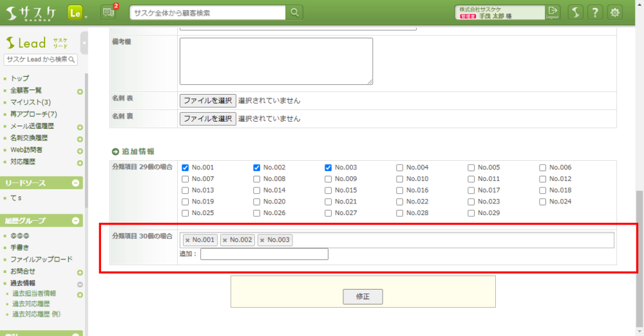This screenshot has width=644, height=336.
Task: Uncheck the No.001 checkbox
Action: tap(185, 167)
